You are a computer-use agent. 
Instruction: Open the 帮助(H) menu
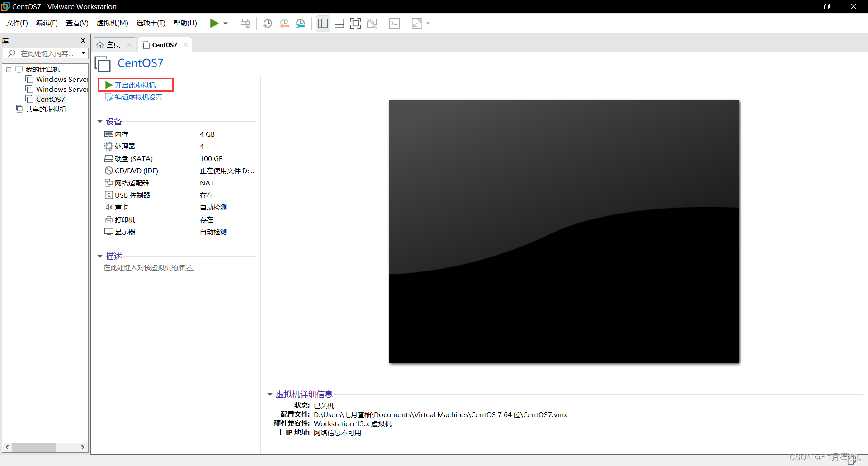coord(185,23)
